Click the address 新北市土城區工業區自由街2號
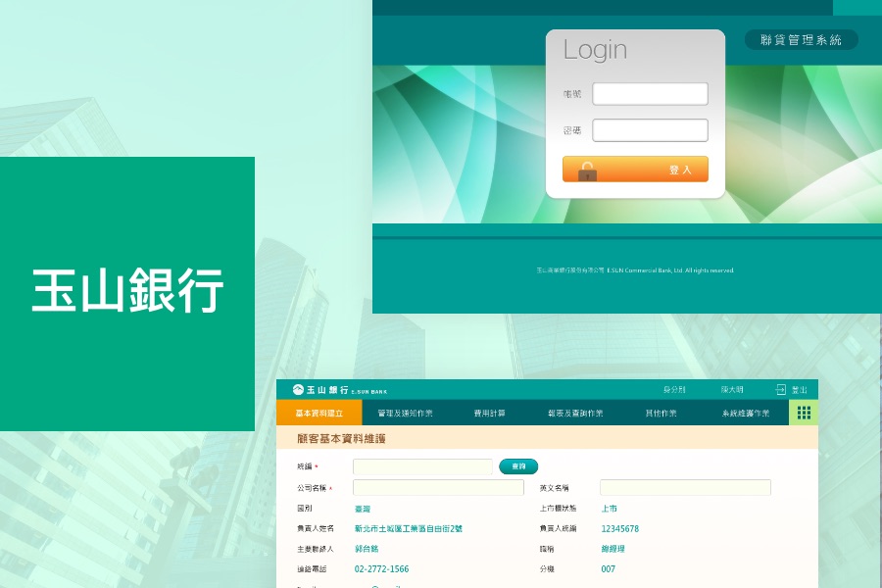Image resolution: width=882 pixels, height=588 pixels. coord(409,529)
